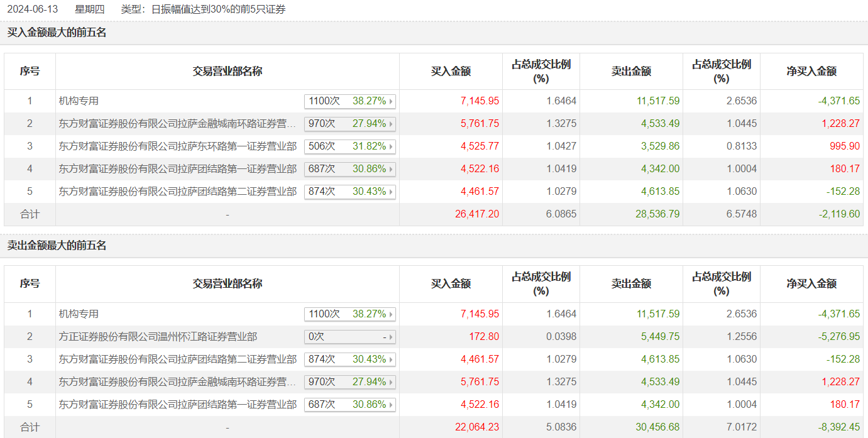Screen dimensions: 868x438
Task: Select net total value -8,392.45
Action: pyautogui.click(x=839, y=427)
